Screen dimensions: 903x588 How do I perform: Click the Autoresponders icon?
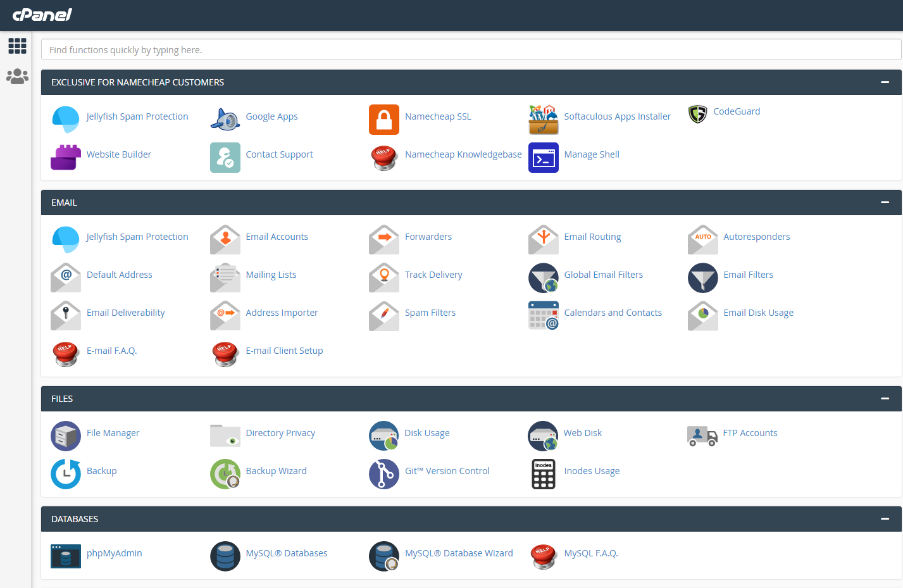(703, 240)
